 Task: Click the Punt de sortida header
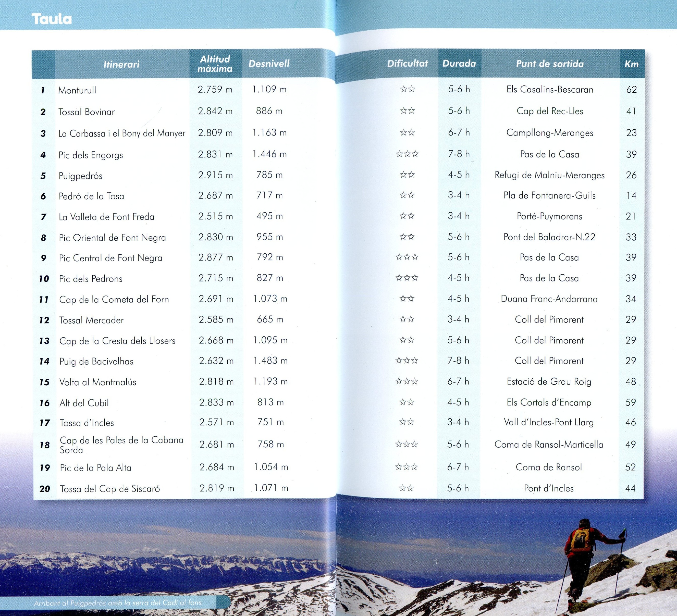coord(550,64)
